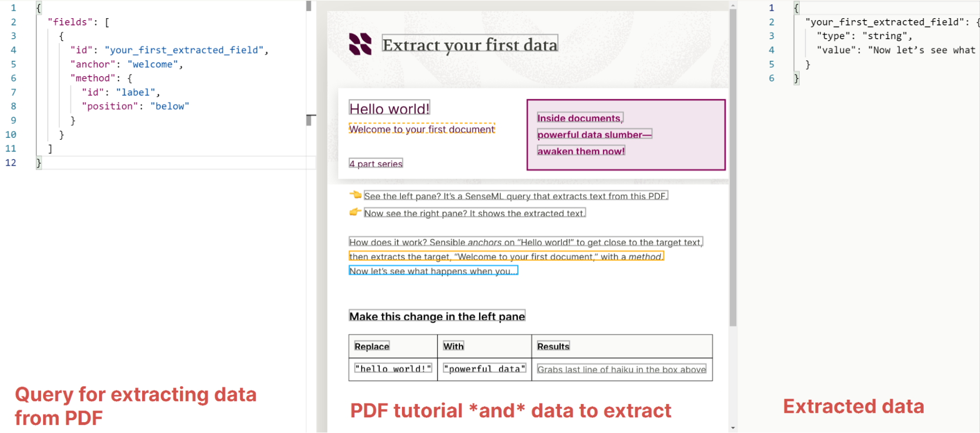
Task: Place cursor on "welcome" anchor value
Action: pos(152,64)
